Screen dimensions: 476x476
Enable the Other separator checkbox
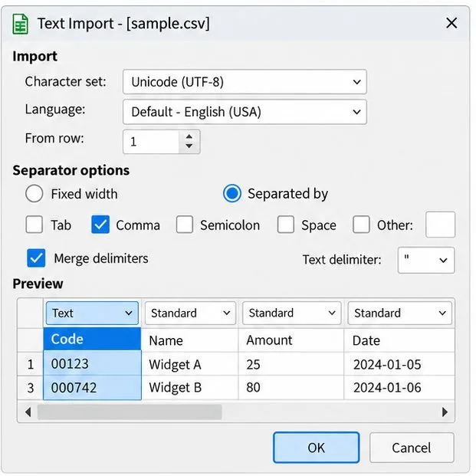[361, 225]
